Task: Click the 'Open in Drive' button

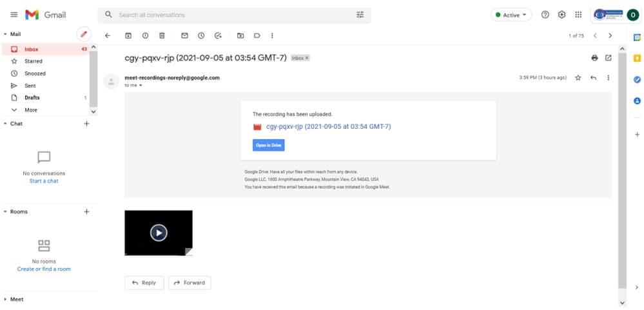Action: coord(269,146)
